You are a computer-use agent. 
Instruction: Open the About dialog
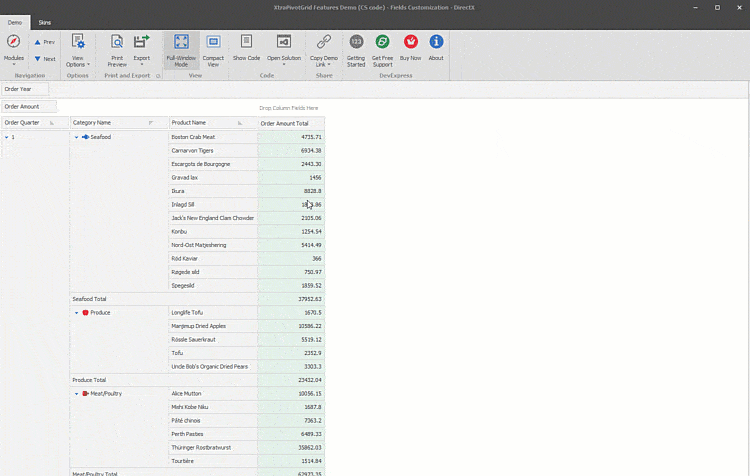tap(436, 43)
